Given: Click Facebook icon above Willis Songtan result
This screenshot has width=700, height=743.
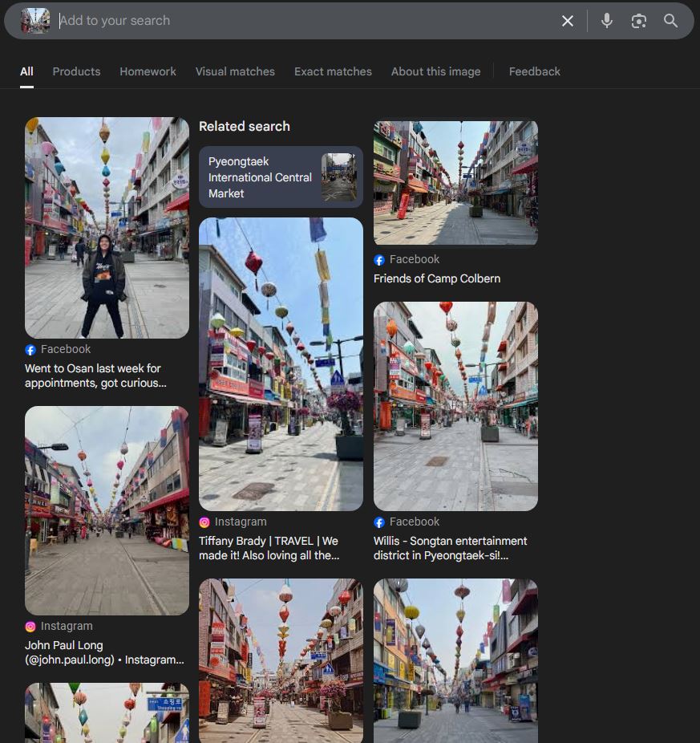Looking at the screenshot, I should [x=379, y=522].
